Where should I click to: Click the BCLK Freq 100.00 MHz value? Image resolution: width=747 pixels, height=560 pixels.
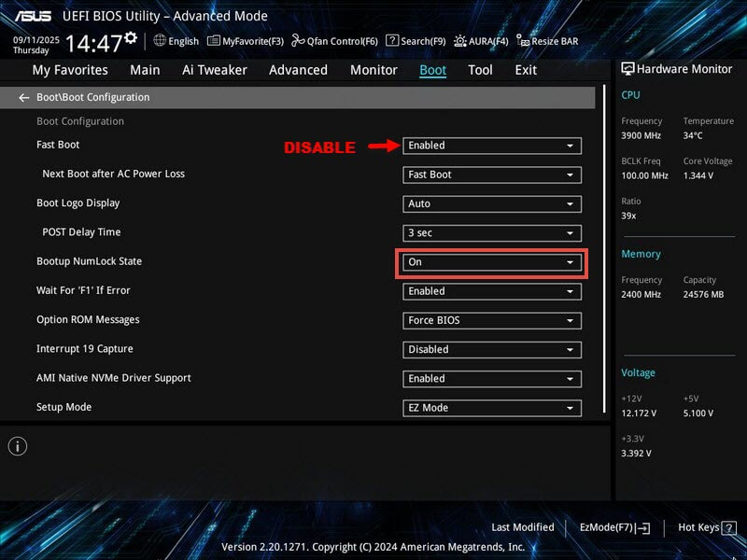point(644,175)
